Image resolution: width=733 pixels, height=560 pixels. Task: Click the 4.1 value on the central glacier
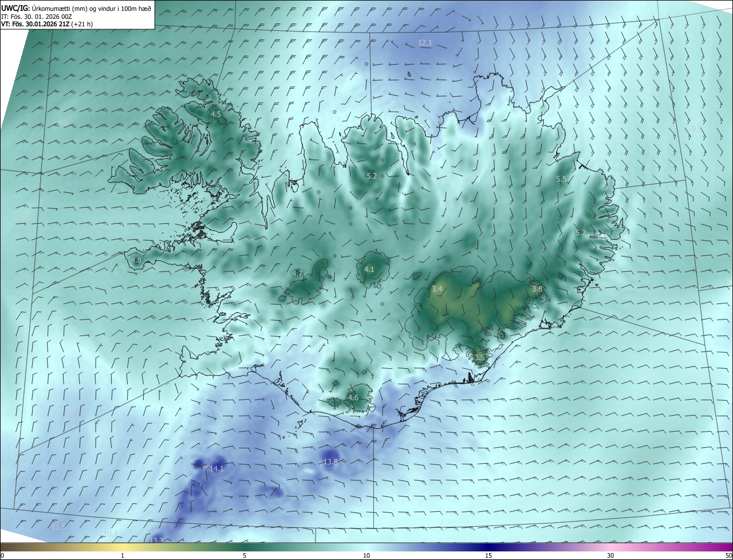[369, 270]
